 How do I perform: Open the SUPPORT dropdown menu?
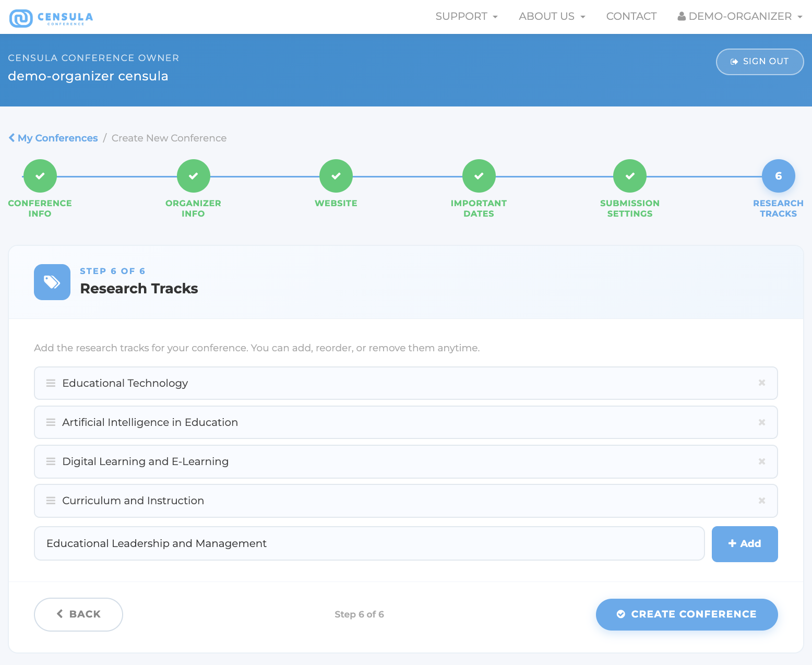467,16
